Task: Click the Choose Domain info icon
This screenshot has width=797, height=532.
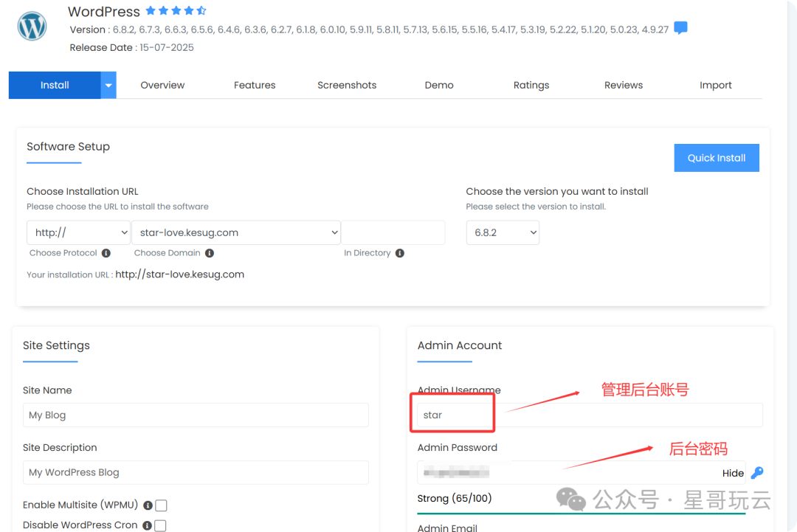Action: tap(210, 253)
